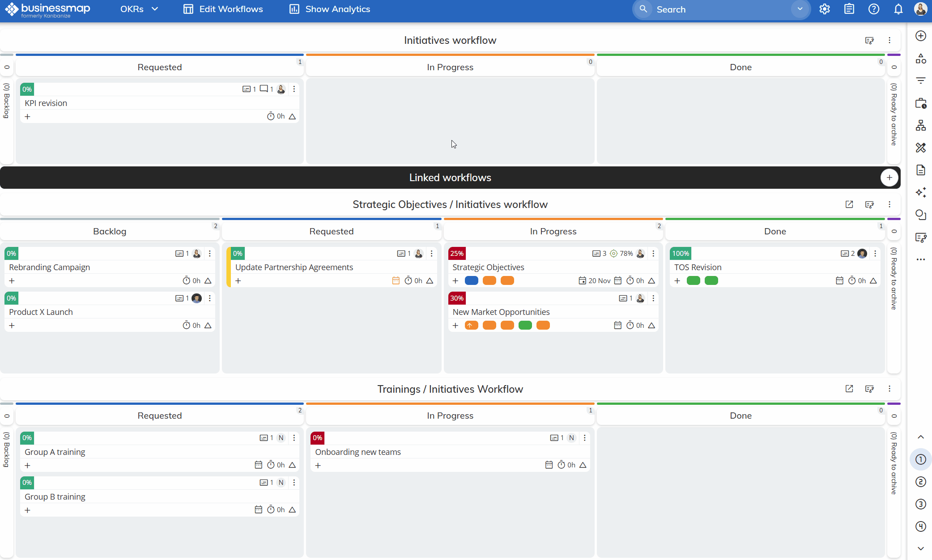Open the sparkle AI icon in sidebar
932x560 pixels.
click(920, 192)
